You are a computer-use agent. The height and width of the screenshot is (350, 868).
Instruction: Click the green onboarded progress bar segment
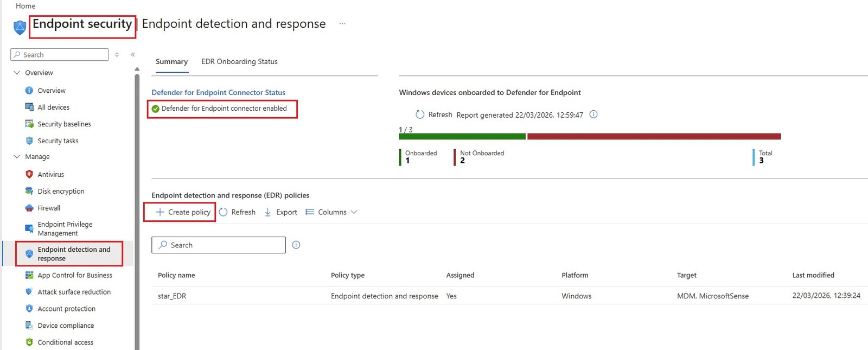462,136
